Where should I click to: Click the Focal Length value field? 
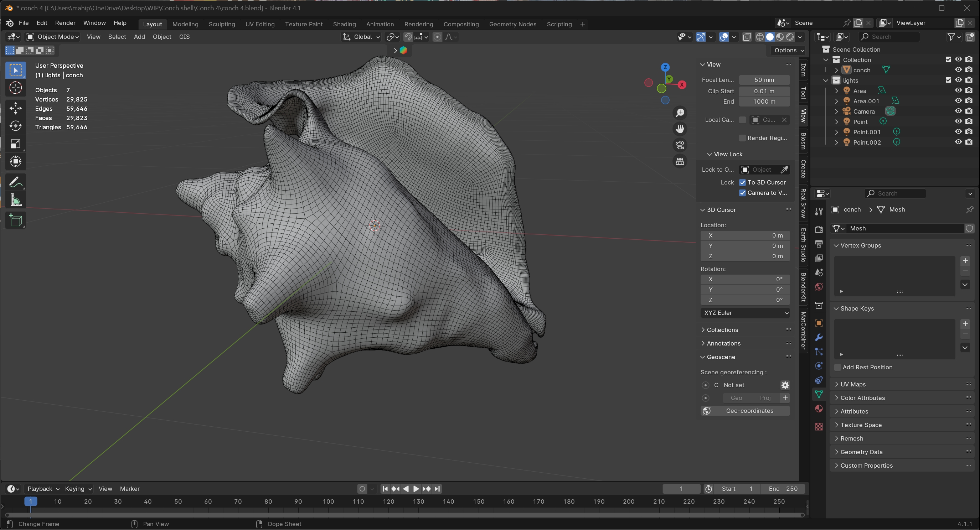click(764, 80)
